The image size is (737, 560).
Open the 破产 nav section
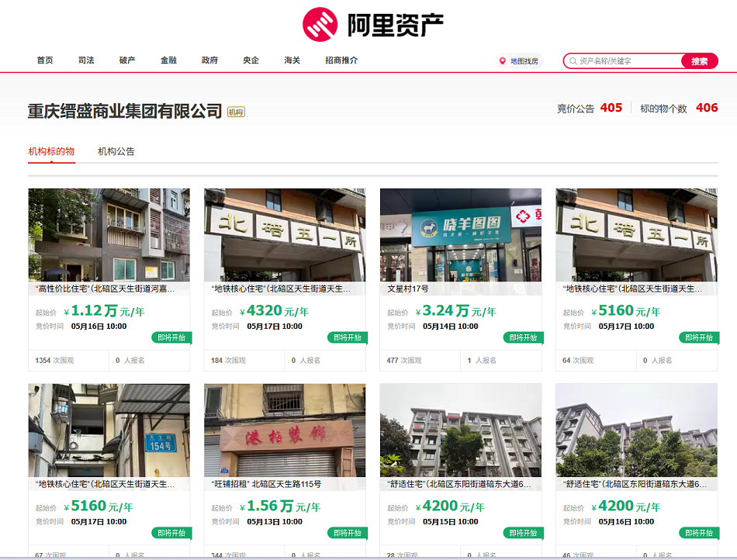127,60
